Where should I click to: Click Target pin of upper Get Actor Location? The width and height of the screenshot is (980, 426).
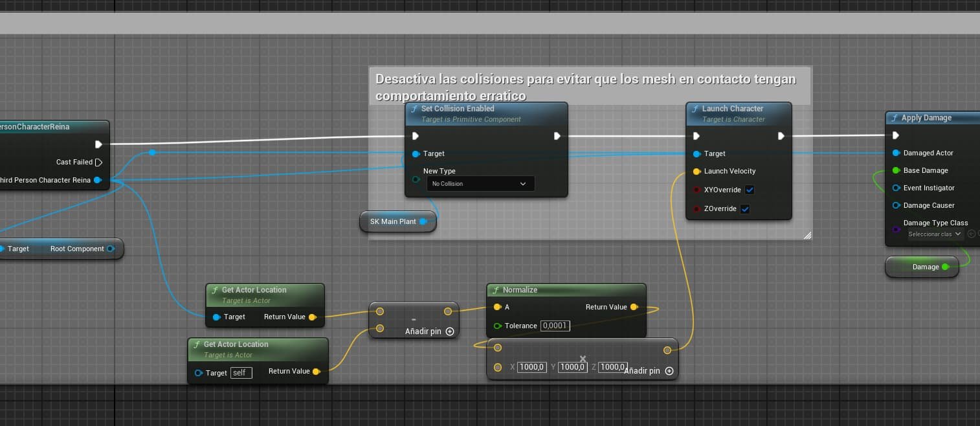pos(216,317)
